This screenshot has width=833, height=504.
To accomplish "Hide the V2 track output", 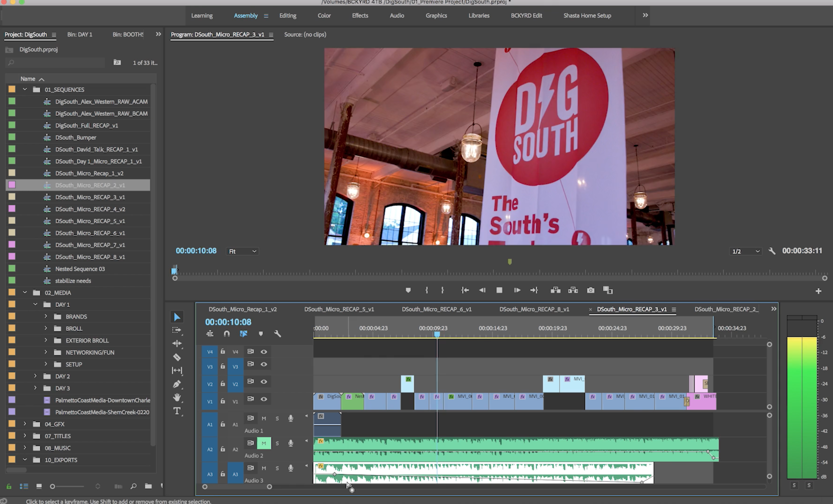I will click(x=264, y=382).
